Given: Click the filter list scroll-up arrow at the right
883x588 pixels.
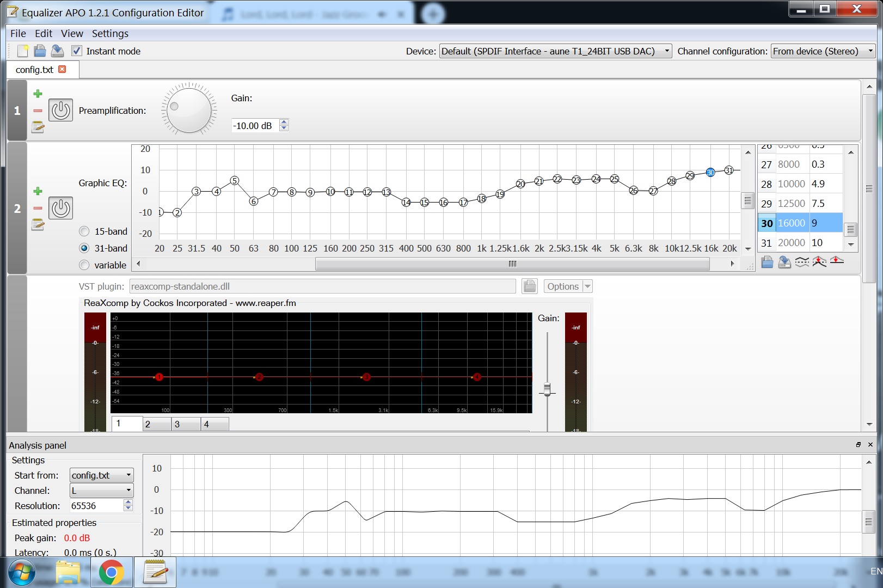Looking at the screenshot, I should coord(869,87).
